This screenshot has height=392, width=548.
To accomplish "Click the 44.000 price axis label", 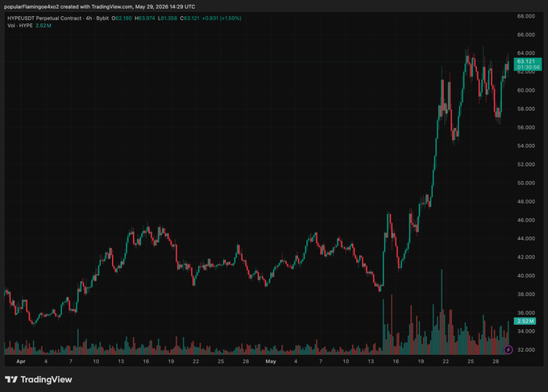I will [x=525, y=238].
